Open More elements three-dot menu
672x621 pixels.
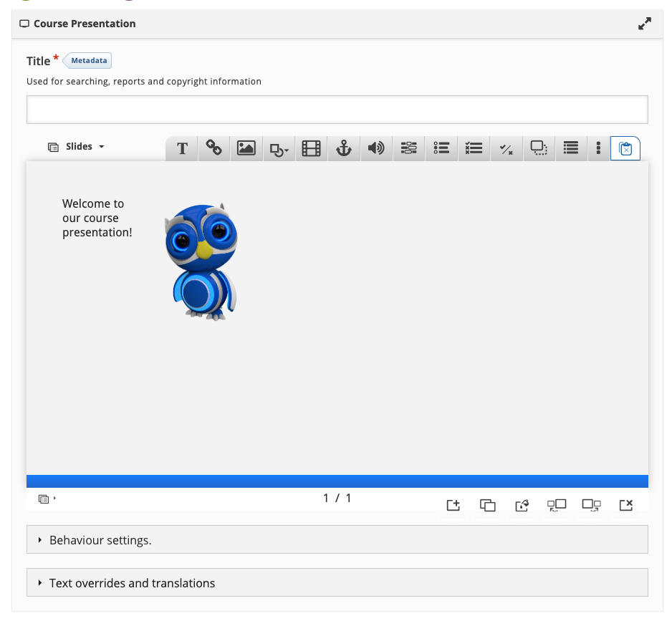[x=598, y=148]
